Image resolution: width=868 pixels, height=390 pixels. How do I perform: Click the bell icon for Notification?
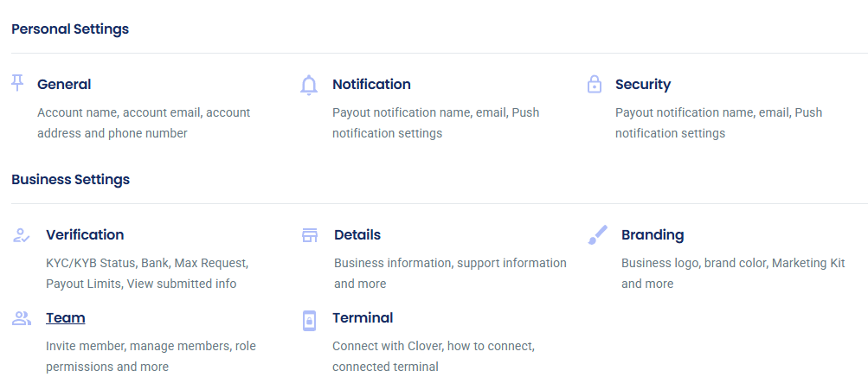click(x=309, y=86)
